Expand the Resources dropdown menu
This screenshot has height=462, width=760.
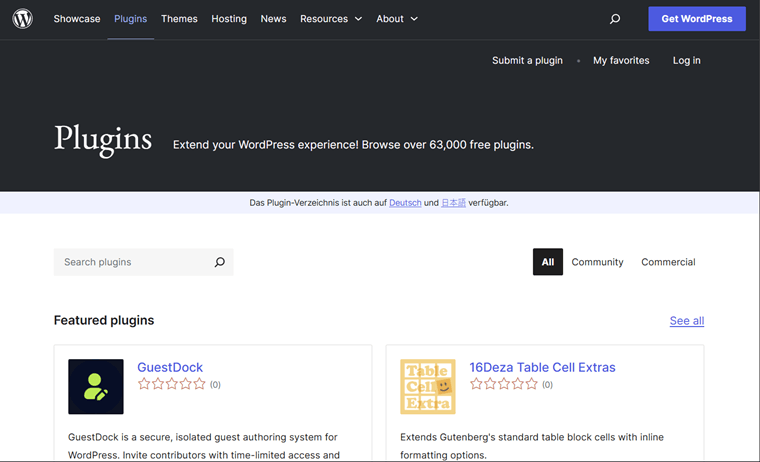tap(331, 19)
